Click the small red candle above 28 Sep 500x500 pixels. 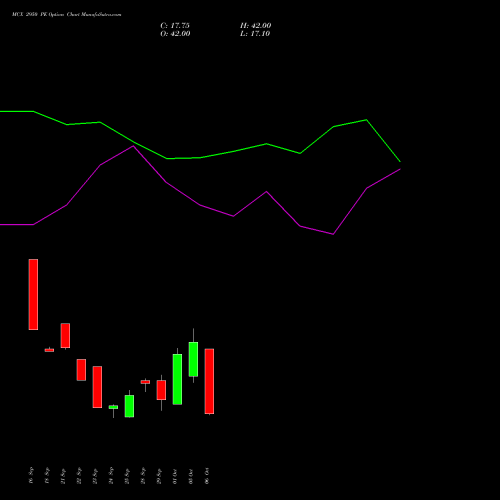coord(145,382)
